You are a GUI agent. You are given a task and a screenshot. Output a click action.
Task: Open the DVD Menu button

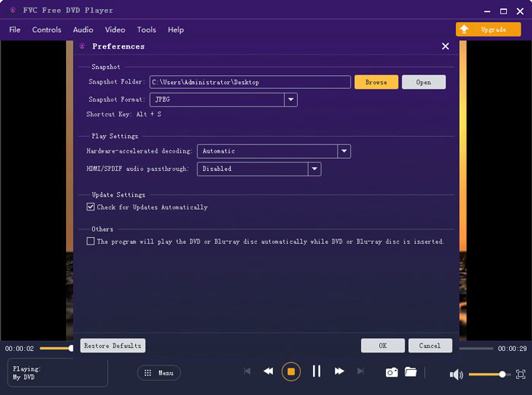(x=159, y=373)
